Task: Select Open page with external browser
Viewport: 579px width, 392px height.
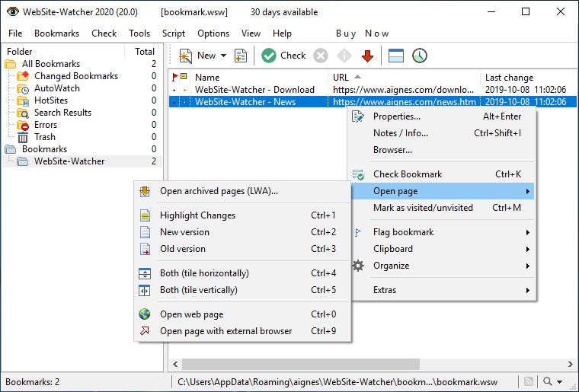Action: 226,331
